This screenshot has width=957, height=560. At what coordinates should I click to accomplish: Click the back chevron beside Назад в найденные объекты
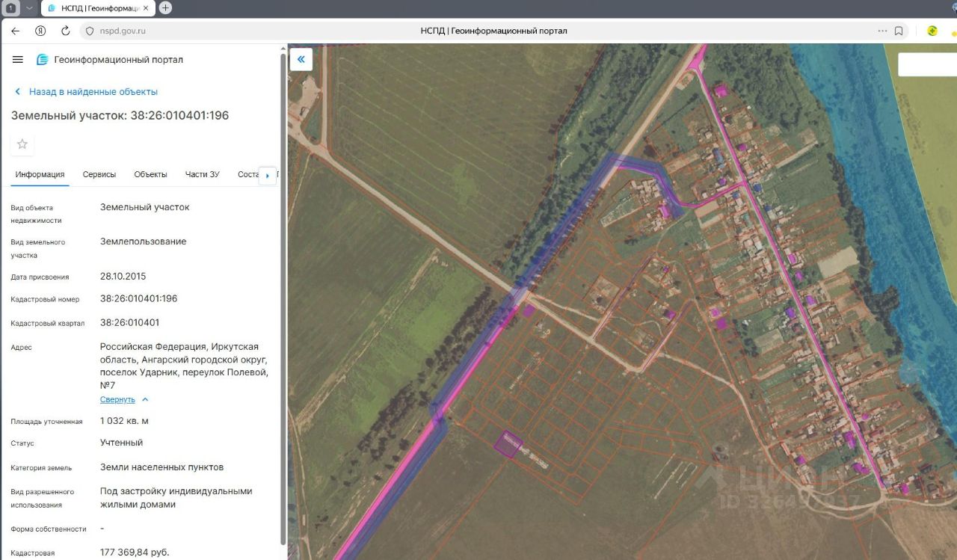coord(18,91)
